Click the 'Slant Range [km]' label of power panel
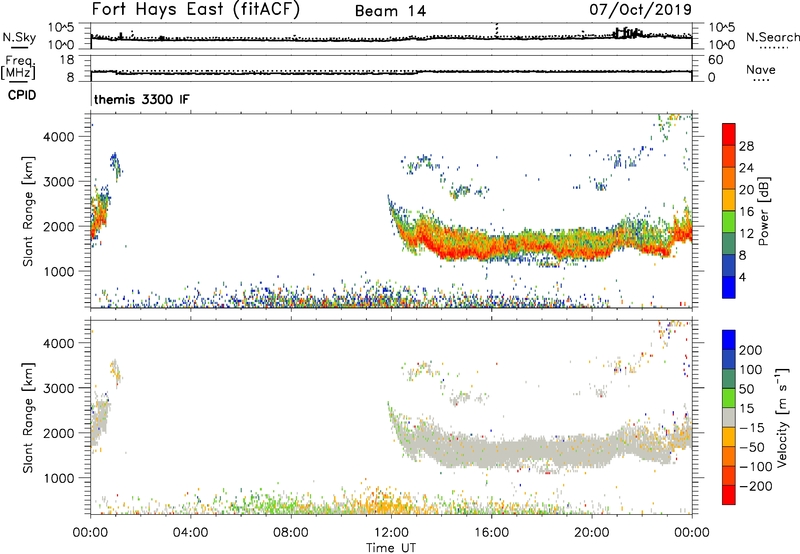This screenshot has height=554, width=800. [x=28, y=211]
